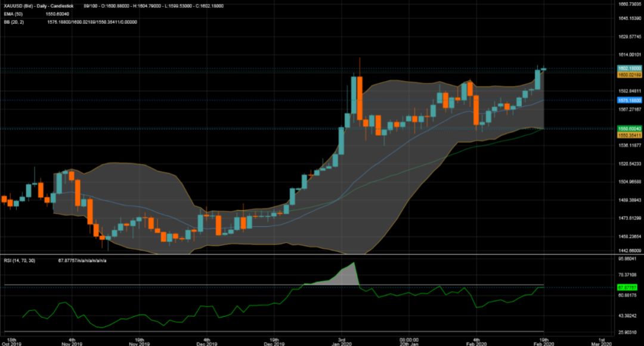Click the 3rd Jan 2020 date label
Viewport: 644px width, 346px height.
pyautogui.click(x=342, y=342)
